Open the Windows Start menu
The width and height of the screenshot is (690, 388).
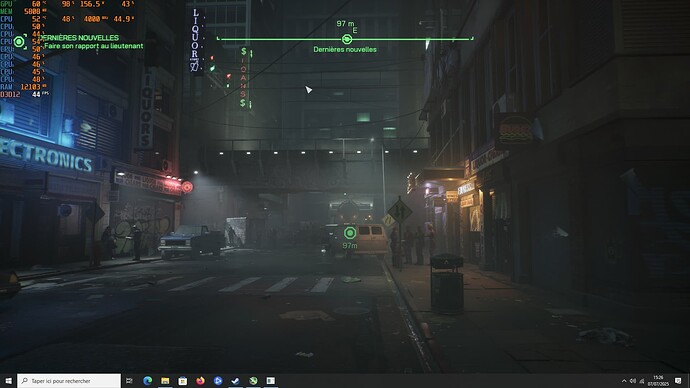click(8, 381)
